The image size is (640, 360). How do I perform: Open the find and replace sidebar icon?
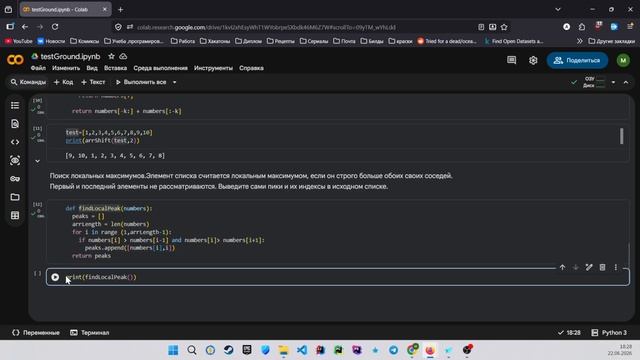15,124
